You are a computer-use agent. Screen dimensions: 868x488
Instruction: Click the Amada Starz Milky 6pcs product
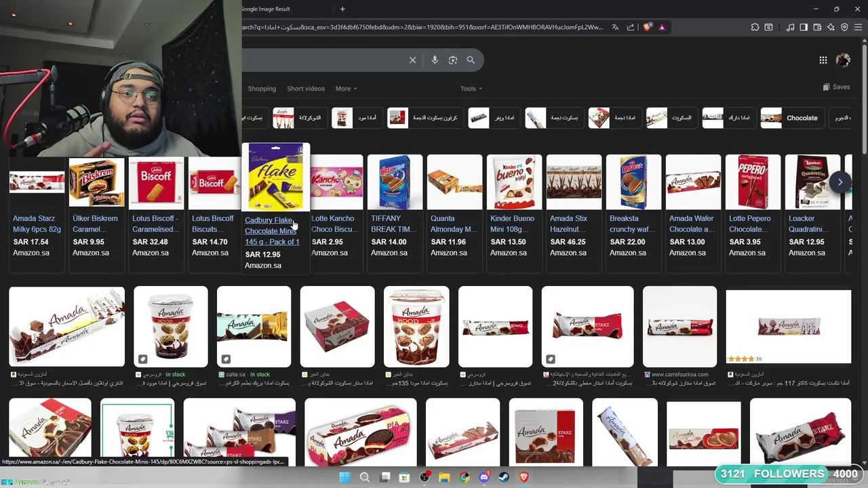pos(37,224)
